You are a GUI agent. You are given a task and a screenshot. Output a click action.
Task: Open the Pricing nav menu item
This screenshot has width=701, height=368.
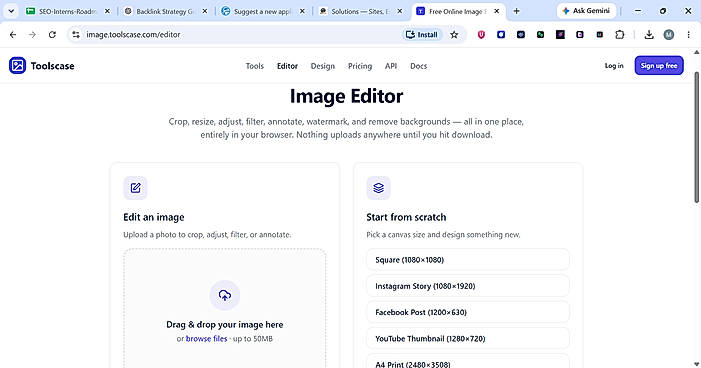click(360, 66)
